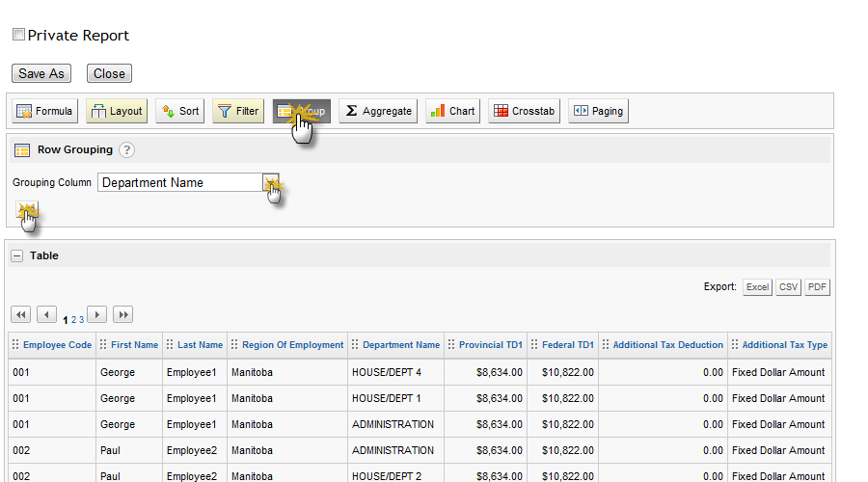
Task: Click the drag handle of Additional Tax Type column
Action: (735, 344)
